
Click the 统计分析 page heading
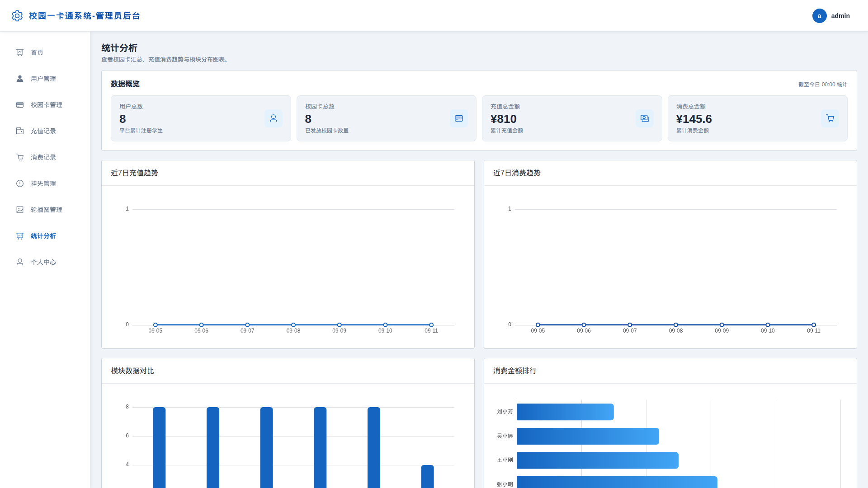pyautogui.click(x=119, y=48)
